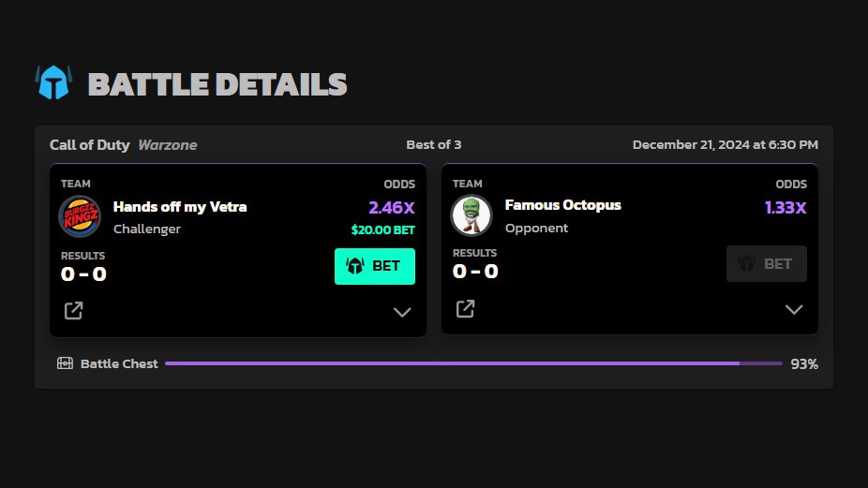The image size is (868, 488).
Task: Open Hands off my Vetra external link icon
Action: point(74,310)
